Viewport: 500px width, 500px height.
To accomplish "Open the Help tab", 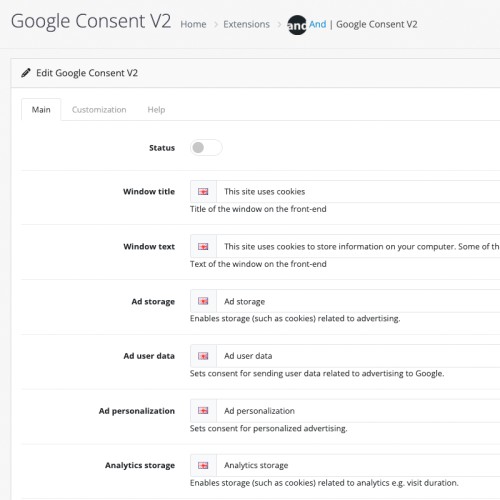I will click(156, 110).
